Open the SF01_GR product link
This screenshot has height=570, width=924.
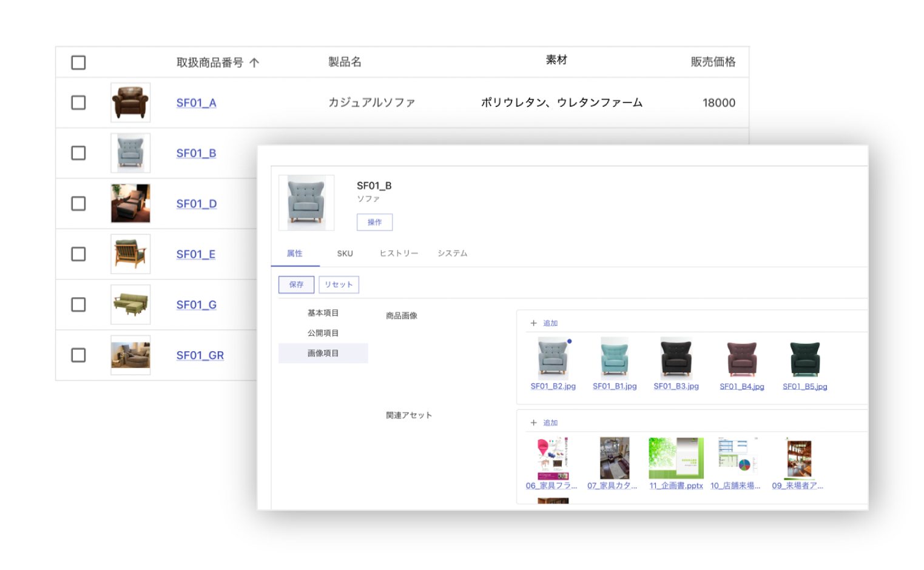(x=200, y=355)
